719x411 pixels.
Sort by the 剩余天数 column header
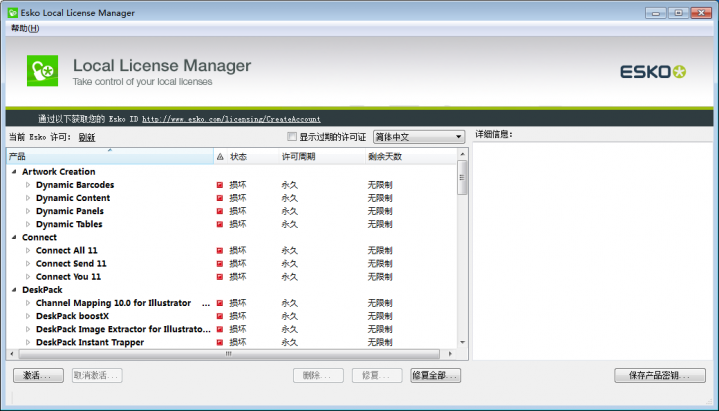tap(385, 157)
